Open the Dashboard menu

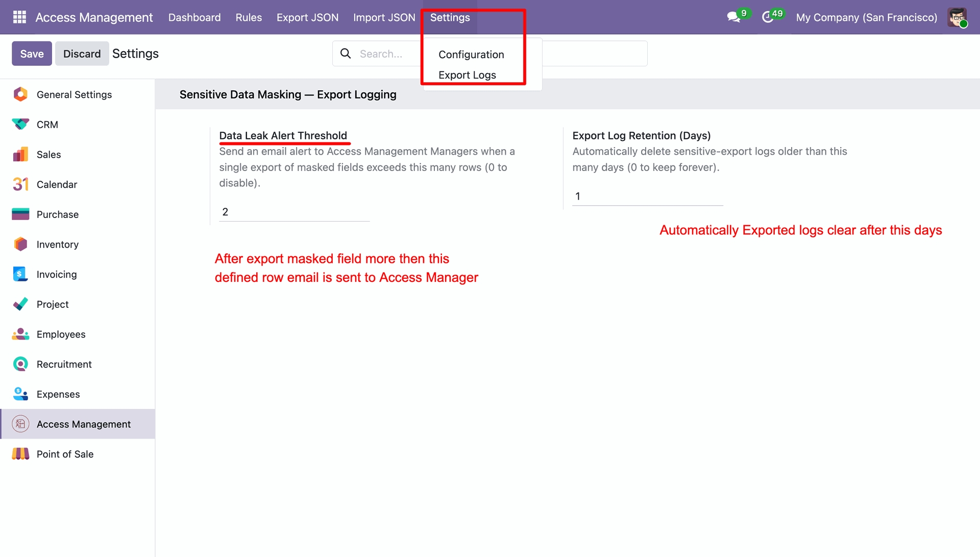(194, 17)
